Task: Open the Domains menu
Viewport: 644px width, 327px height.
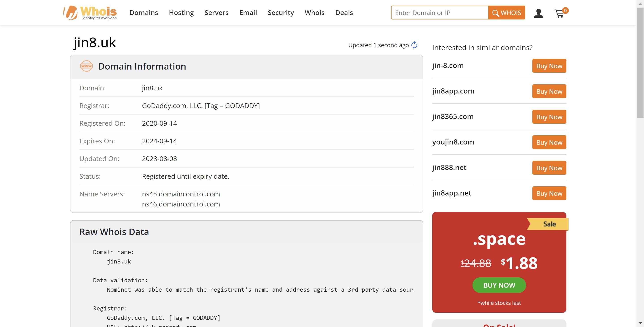Action: pyautogui.click(x=144, y=13)
